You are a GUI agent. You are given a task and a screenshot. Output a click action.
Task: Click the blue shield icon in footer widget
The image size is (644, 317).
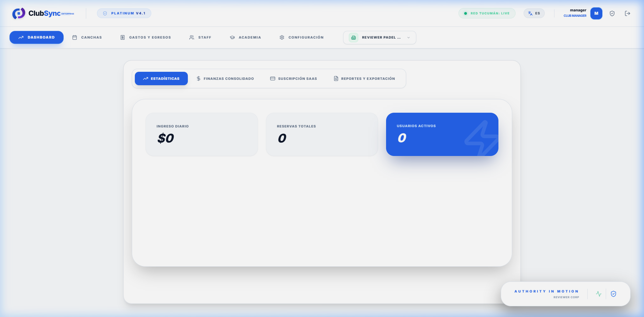(614, 294)
